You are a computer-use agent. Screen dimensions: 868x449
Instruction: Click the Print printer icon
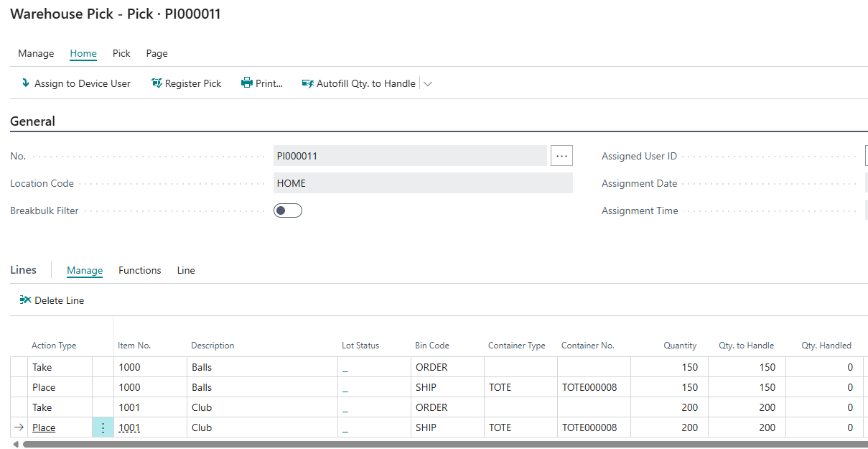[247, 83]
